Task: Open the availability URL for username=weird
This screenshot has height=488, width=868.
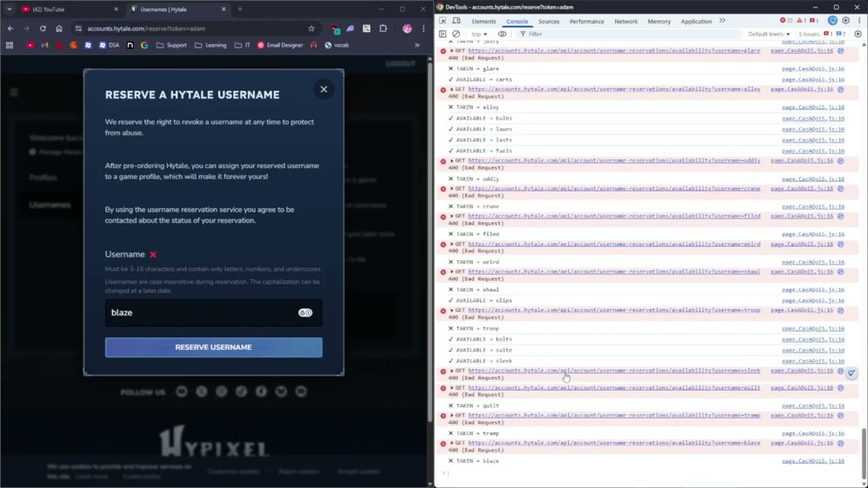Action: coord(614,244)
